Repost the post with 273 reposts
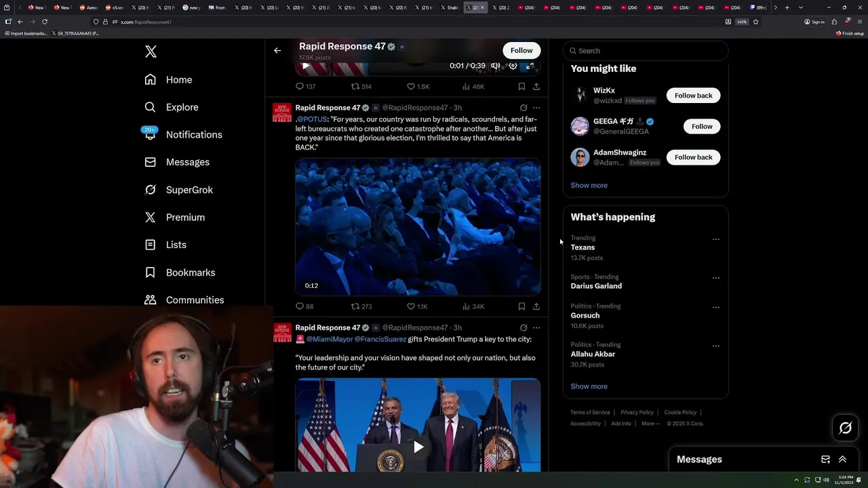 pos(361,306)
